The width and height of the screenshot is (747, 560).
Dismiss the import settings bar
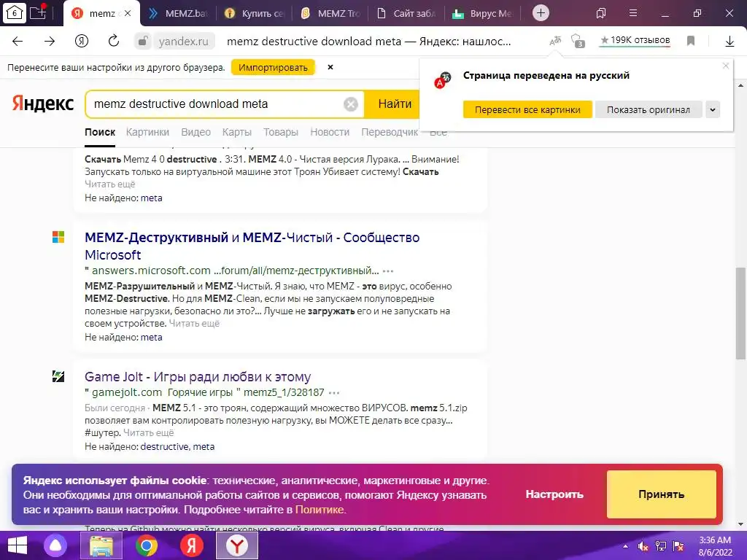click(x=330, y=67)
